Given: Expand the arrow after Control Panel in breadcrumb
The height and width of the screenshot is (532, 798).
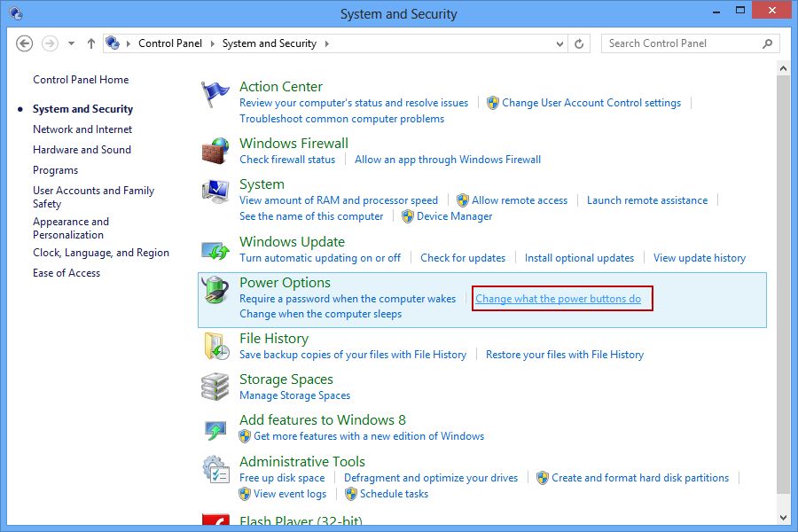Looking at the screenshot, I should coord(212,43).
